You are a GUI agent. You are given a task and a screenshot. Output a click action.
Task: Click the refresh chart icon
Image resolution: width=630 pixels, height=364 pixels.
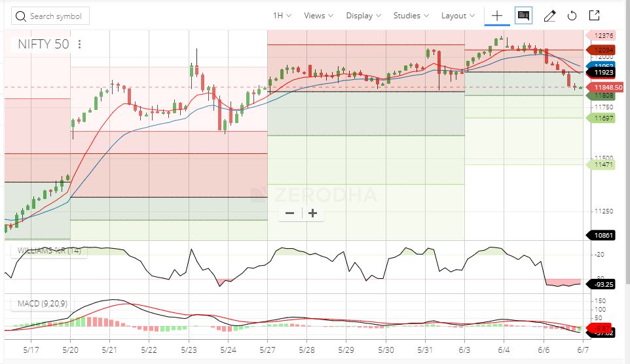tap(572, 16)
